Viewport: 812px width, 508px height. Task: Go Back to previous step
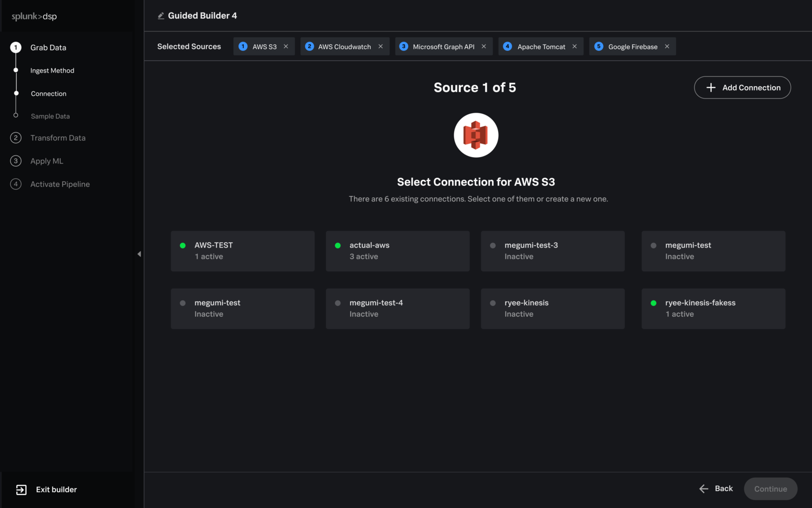716,489
